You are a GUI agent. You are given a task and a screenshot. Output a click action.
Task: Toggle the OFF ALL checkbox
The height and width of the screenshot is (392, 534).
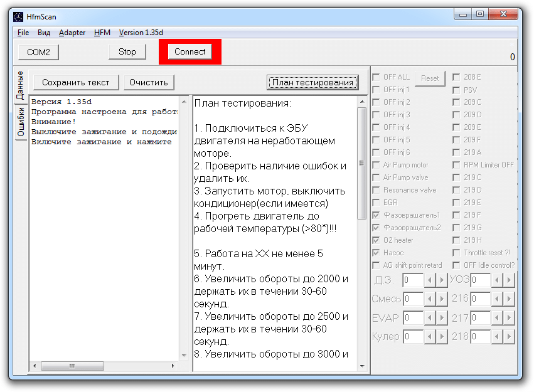click(x=376, y=77)
